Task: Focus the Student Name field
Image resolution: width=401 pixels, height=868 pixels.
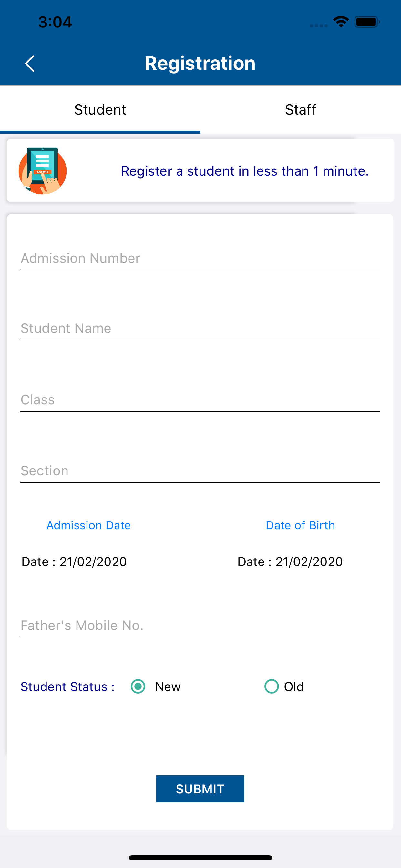Action: click(x=200, y=328)
